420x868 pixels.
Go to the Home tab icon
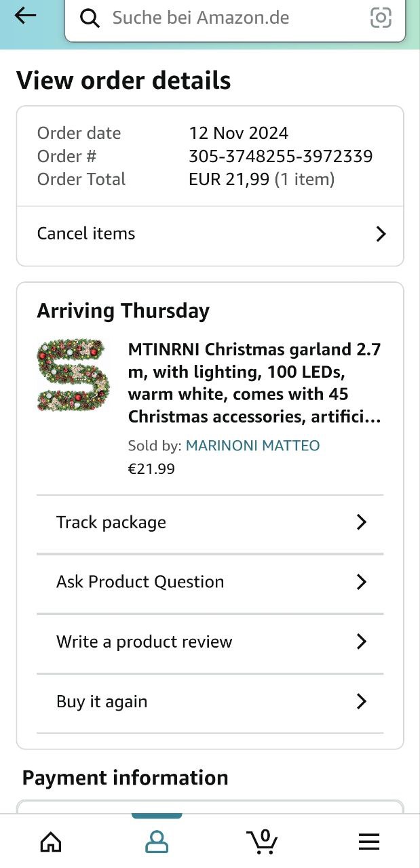click(x=51, y=842)
